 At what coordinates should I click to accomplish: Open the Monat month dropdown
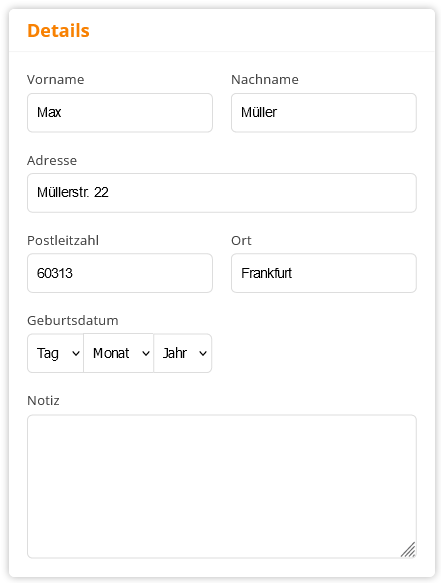point(119,353)
